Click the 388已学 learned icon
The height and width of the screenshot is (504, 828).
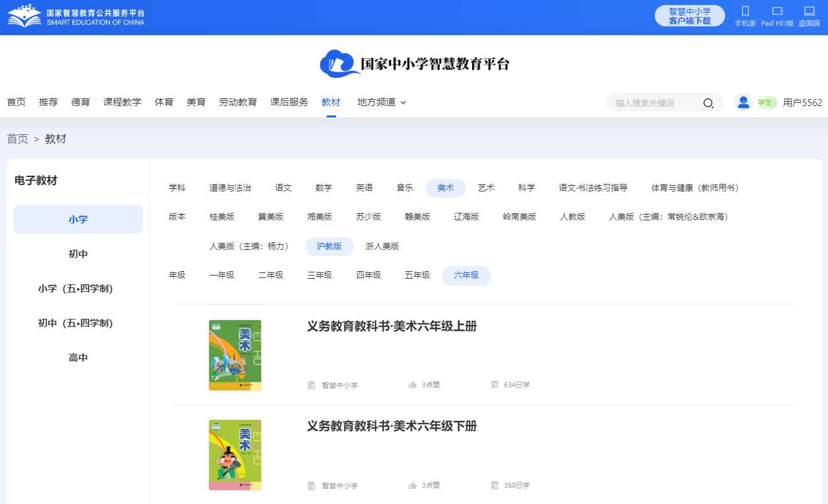tap(495, 485)
